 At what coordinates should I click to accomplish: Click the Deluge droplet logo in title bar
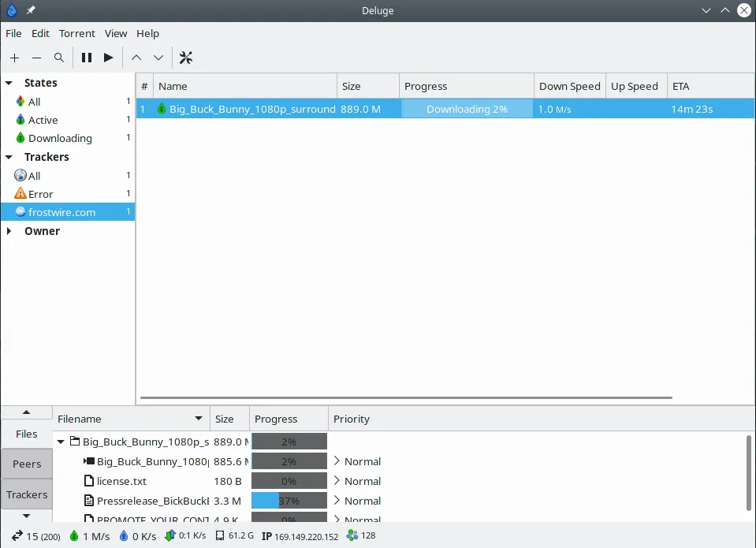point(12,10)
